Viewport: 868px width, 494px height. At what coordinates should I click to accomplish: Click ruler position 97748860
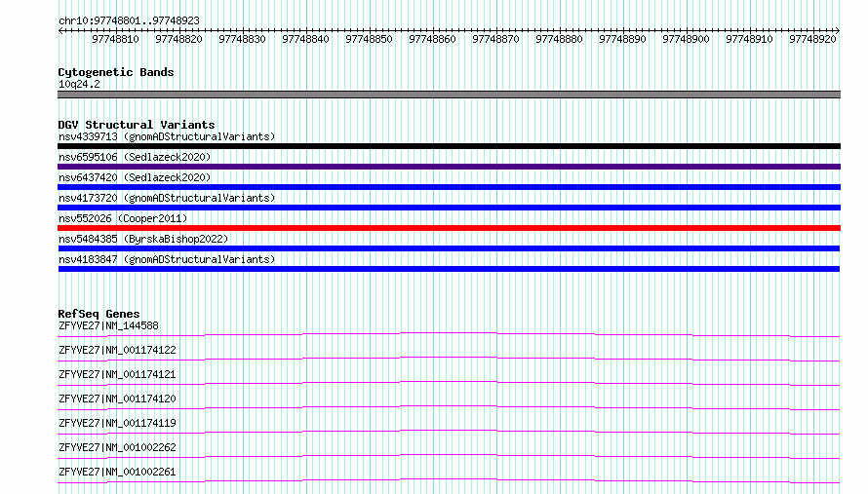click(432, 39)
